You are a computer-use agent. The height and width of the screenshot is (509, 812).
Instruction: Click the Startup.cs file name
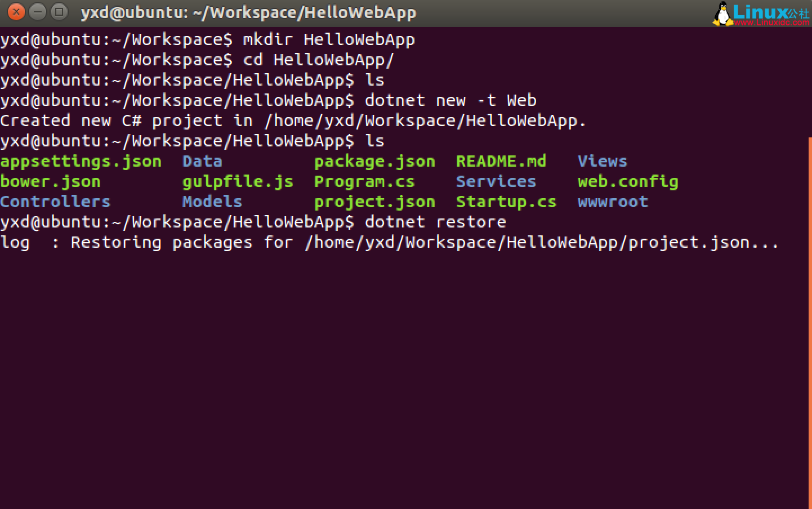(506, 202)
